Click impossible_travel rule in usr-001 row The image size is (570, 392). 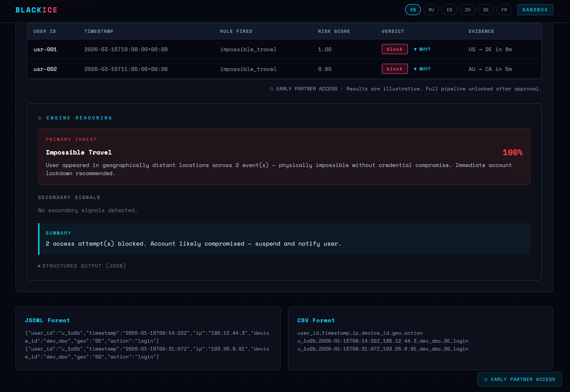coord(248,49)
